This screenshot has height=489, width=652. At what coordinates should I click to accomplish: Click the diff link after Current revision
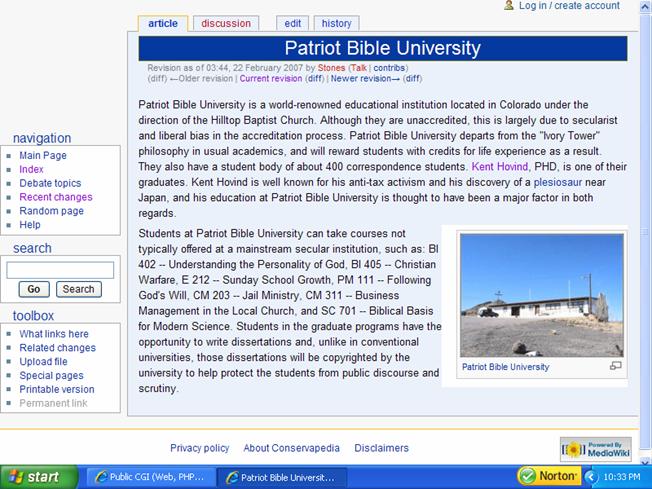(314, 79)
